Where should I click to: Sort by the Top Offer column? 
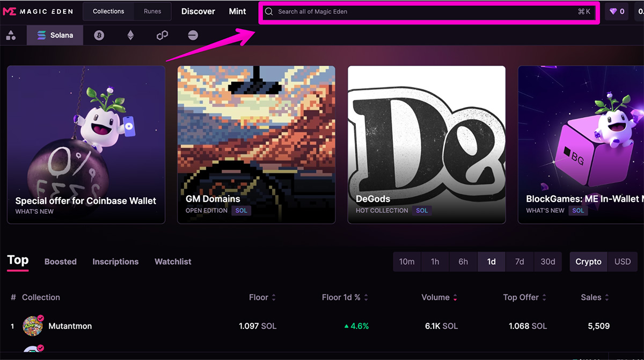pyautogui.click(x=525, y=297)
